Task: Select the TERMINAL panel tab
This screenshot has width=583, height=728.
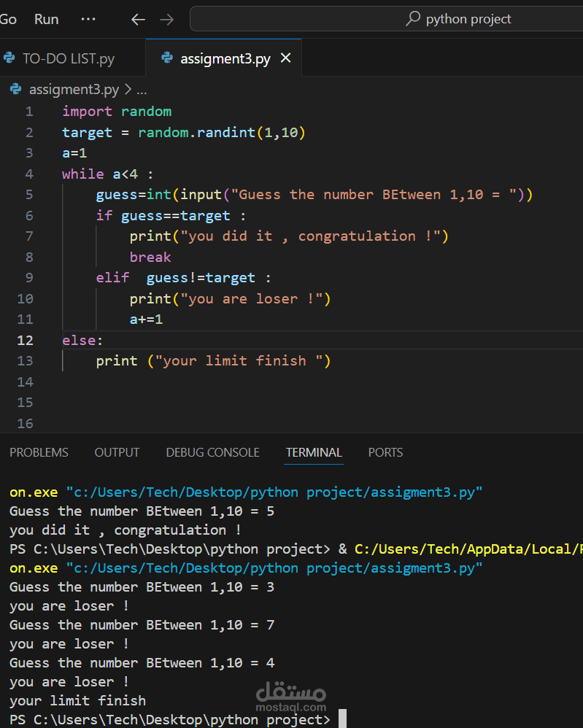Action: [x=314, y=453]
